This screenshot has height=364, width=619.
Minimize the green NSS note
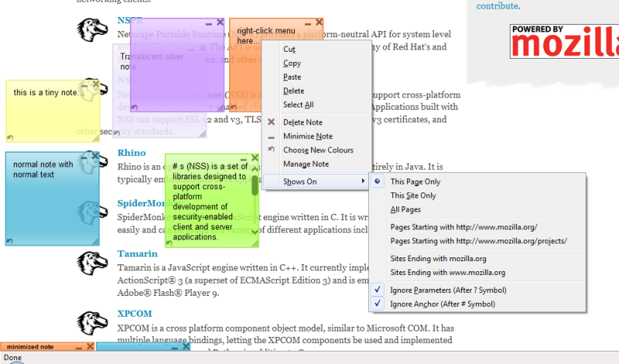[244, 160]
